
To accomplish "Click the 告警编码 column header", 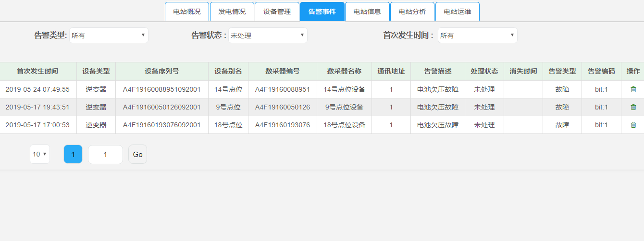I will point(601,71).
